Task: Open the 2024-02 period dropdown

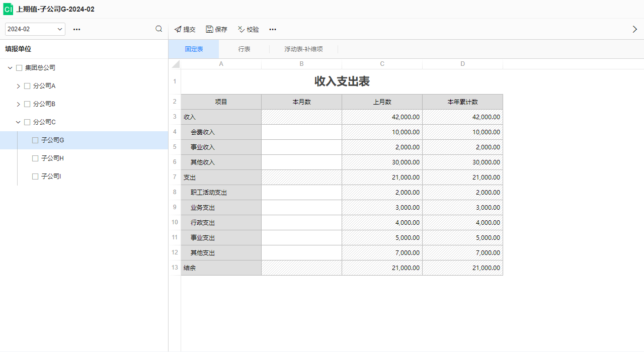Action: (35, 29)
